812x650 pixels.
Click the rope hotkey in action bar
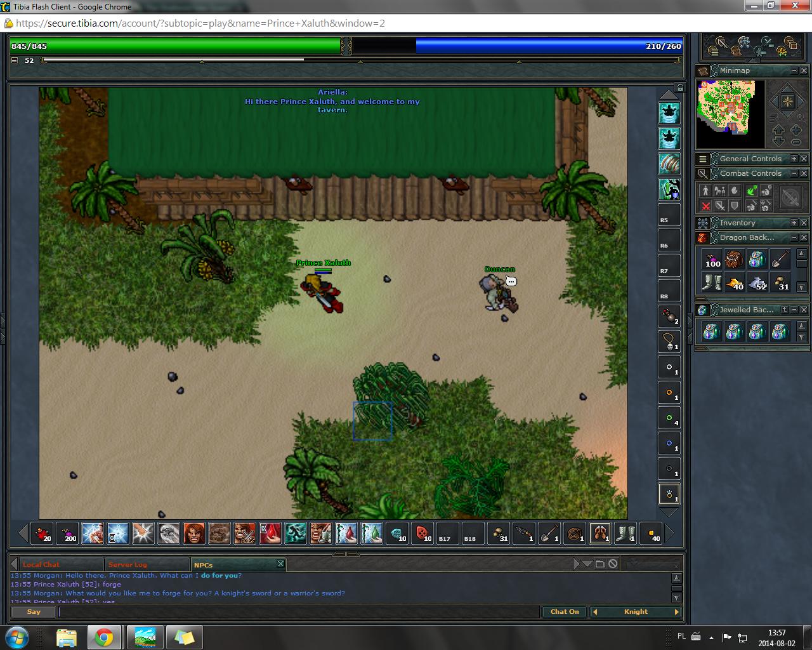coord(575,533)
